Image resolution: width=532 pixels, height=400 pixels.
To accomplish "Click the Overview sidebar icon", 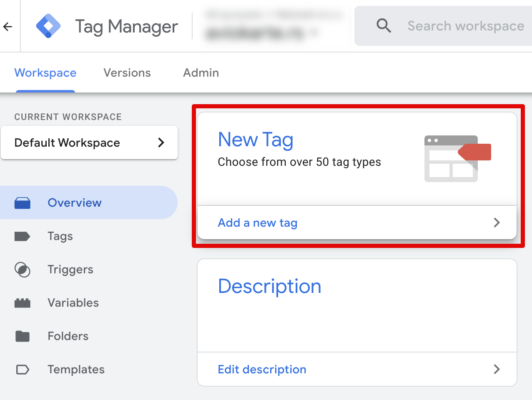I will (x=23, y=203).
